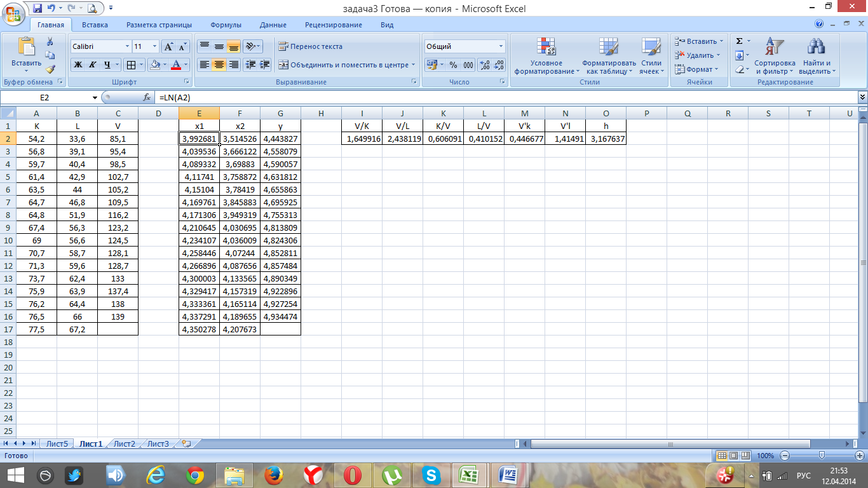Viewport: 868px width, 488px height.
Task: Open sheet tab Лист2
Action: pyautogui.click(x=124, y=444)
